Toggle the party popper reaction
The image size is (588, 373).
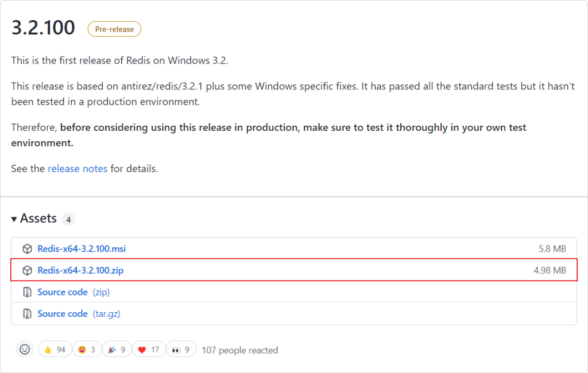[x=117, y=349]
